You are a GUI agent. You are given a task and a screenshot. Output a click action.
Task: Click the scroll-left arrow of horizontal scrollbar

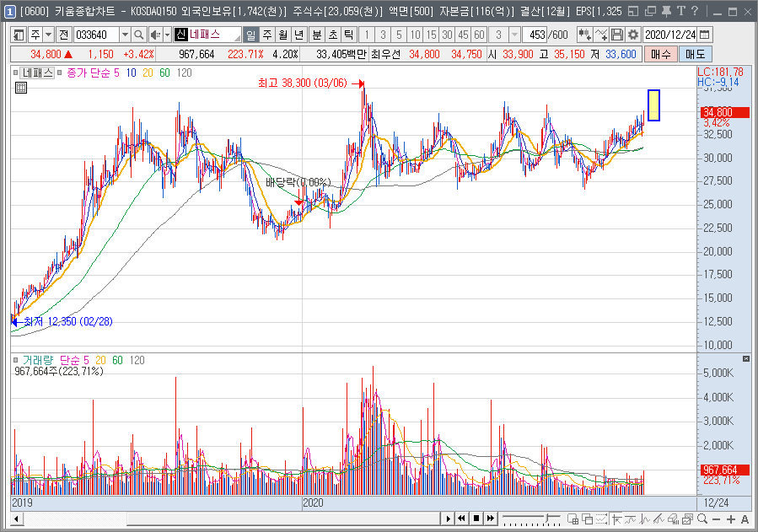[x=16, y=519]
